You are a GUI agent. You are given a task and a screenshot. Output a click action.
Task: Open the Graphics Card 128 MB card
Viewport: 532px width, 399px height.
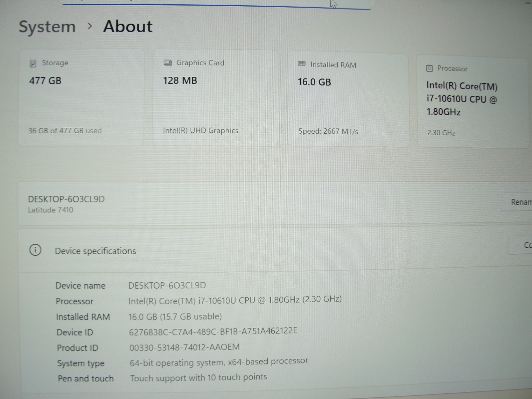click(215, 98)
